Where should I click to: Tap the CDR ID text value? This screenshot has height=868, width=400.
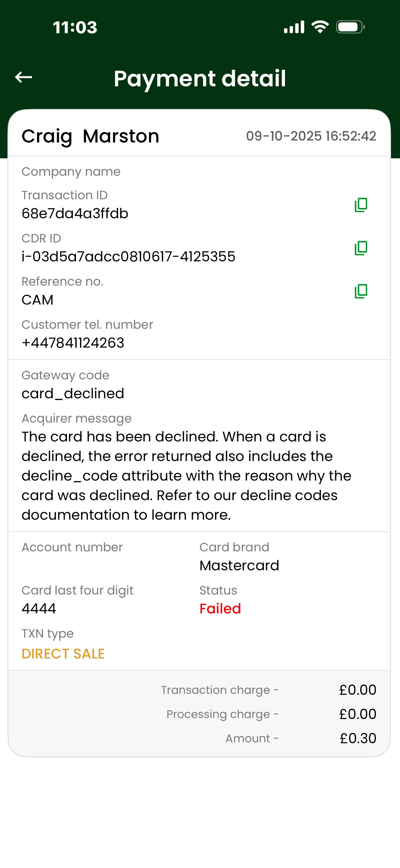tap(128, 256)
